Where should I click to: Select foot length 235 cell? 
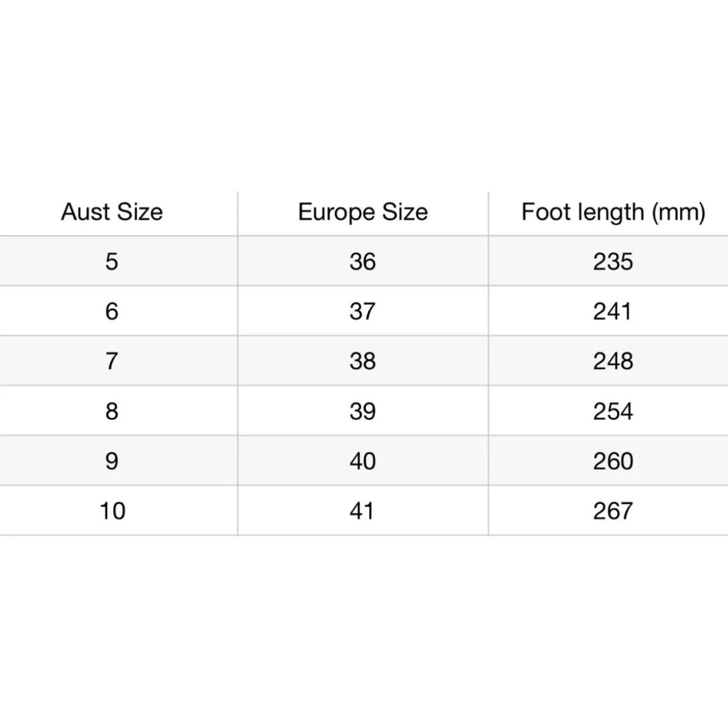[x=613, y=261]
